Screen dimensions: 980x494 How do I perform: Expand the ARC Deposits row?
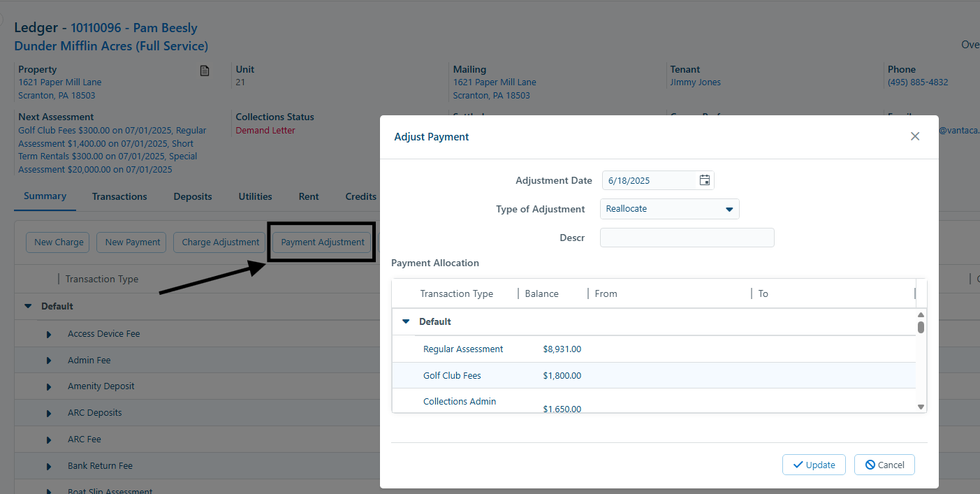[48, 412]
